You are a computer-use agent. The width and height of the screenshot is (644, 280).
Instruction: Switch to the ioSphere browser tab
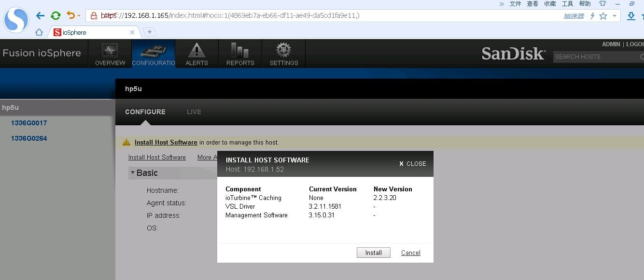click(95, 32)
